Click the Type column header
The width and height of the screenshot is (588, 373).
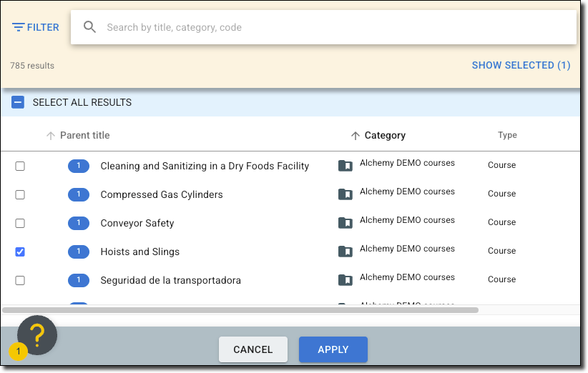[507, 135]
